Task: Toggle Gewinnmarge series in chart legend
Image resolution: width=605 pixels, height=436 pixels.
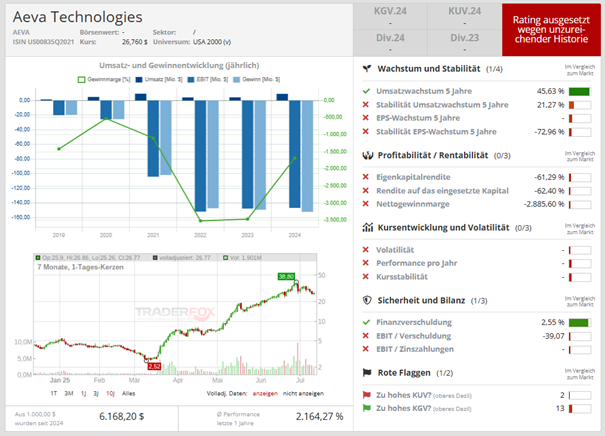Action: (105, 79)
